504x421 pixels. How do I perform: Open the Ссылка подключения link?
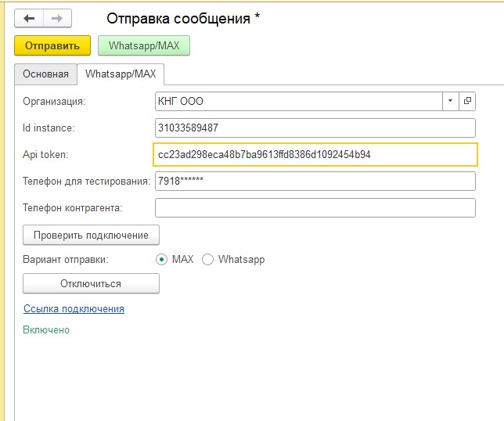(74, 309)
